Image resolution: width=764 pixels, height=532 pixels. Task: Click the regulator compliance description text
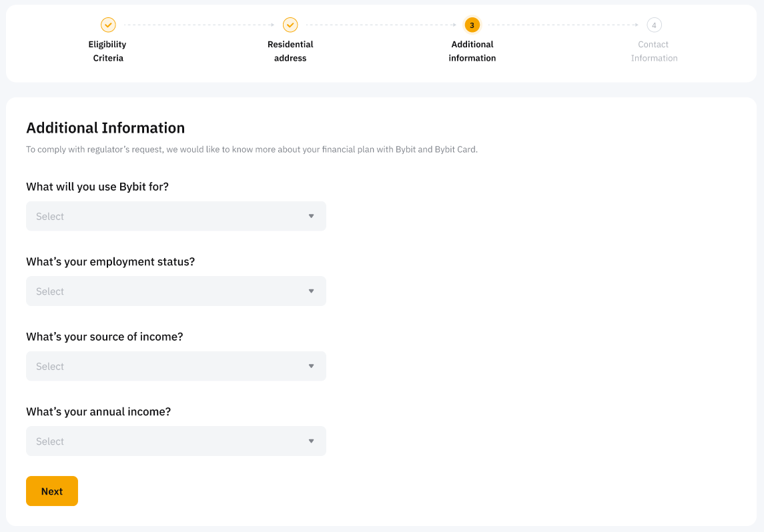(252, 149)
